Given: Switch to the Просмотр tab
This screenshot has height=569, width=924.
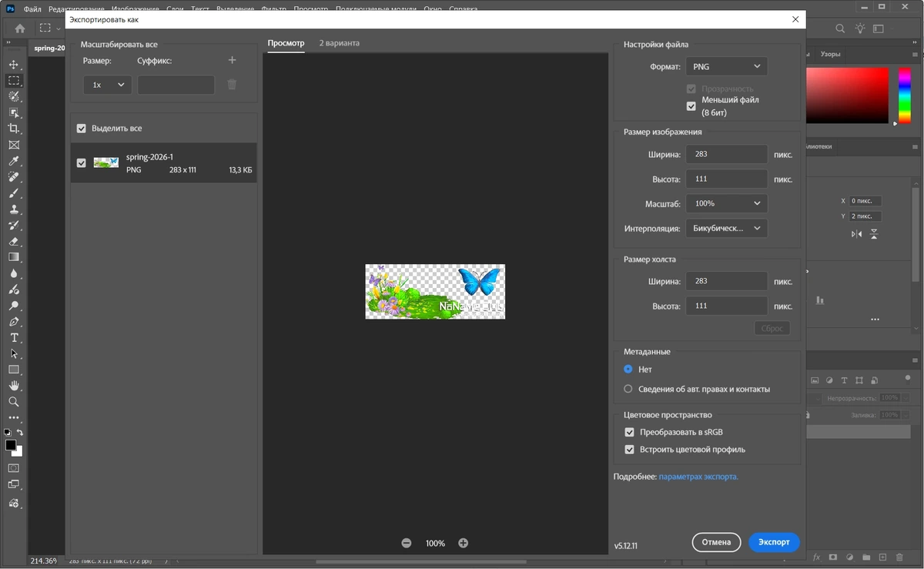Looking at the screenshot, I should (286, 43).
